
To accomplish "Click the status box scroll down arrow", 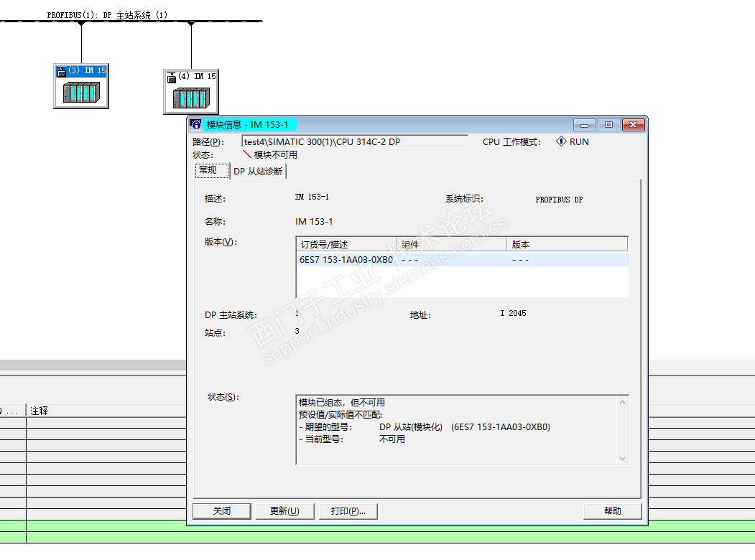I will pos(622,459).
